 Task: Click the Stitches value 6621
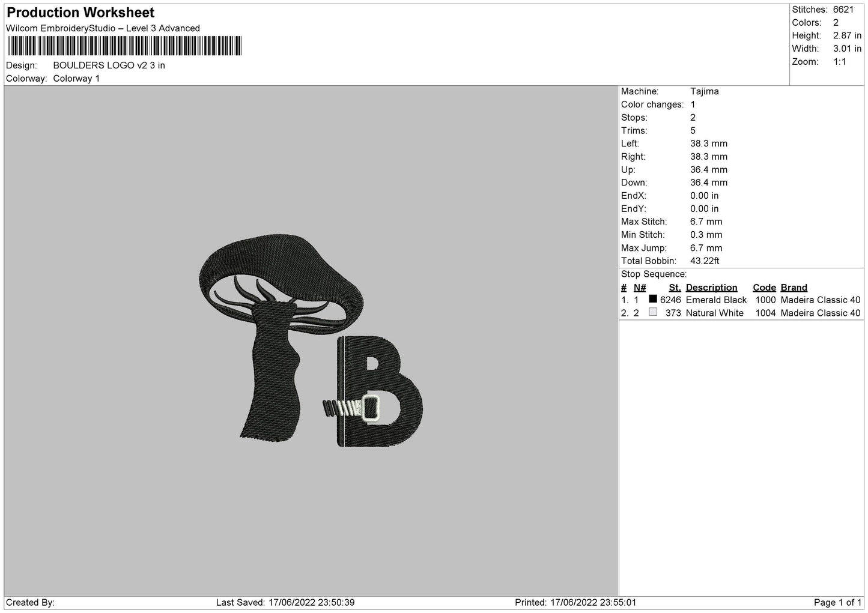pos(843,10)
